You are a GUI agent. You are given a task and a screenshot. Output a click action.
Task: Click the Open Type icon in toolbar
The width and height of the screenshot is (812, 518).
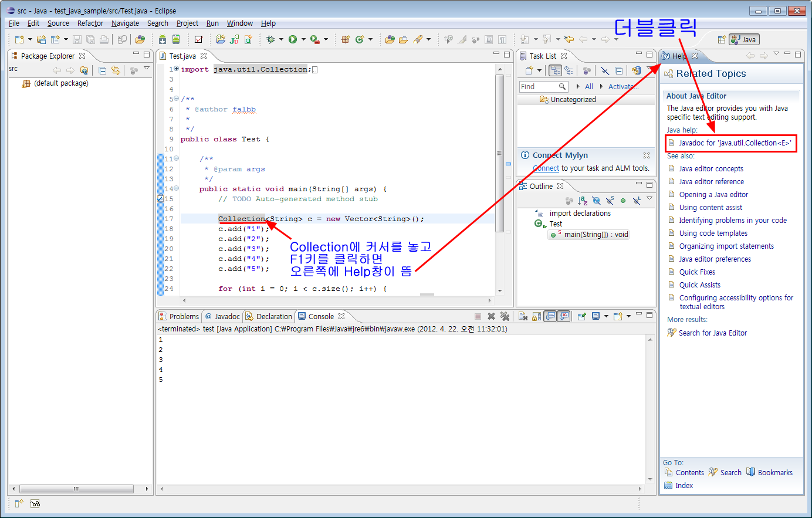tap(390, 39)
